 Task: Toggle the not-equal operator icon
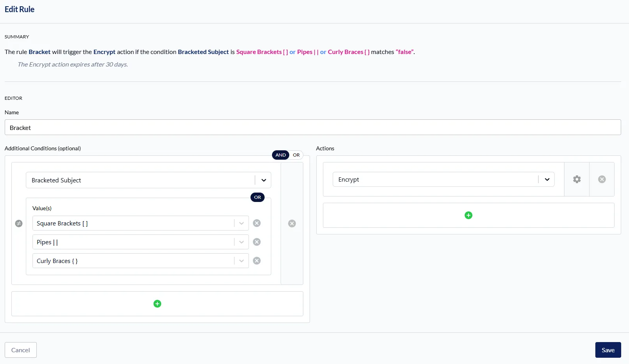coord(19,223)
